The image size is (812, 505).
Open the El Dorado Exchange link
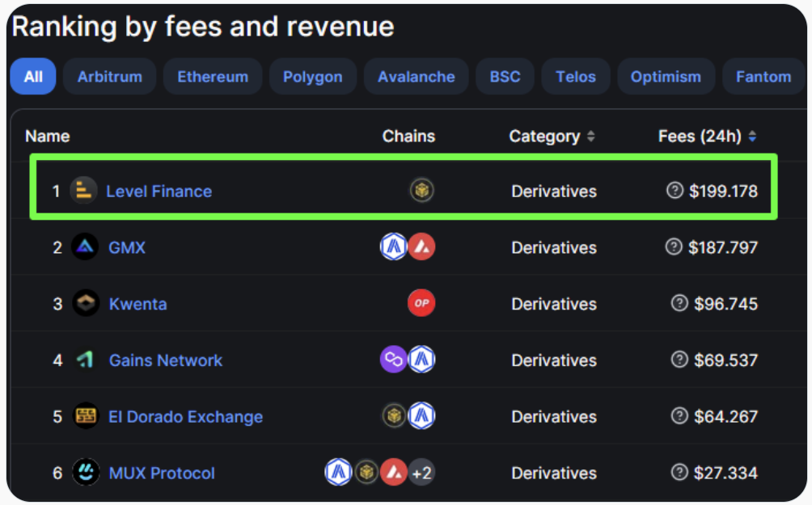pos(186,417)
